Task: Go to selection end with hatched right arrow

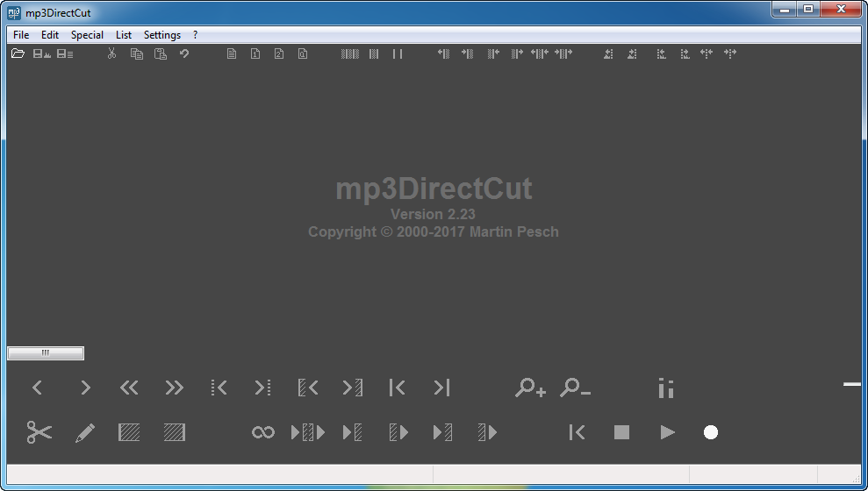Action: coord(353,388)
